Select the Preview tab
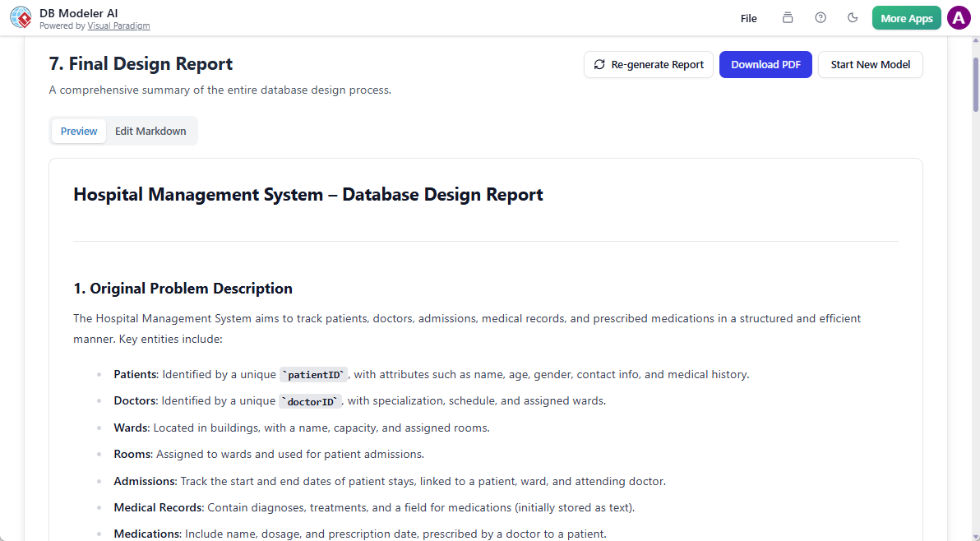Screen dimensions: 980x541 pos(78,131)
